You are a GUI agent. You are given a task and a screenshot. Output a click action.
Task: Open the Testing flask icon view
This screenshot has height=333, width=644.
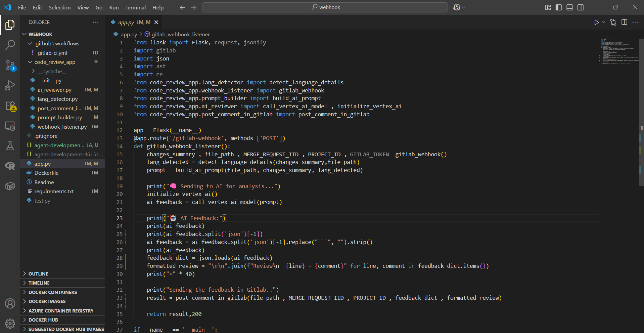(10, 145)
